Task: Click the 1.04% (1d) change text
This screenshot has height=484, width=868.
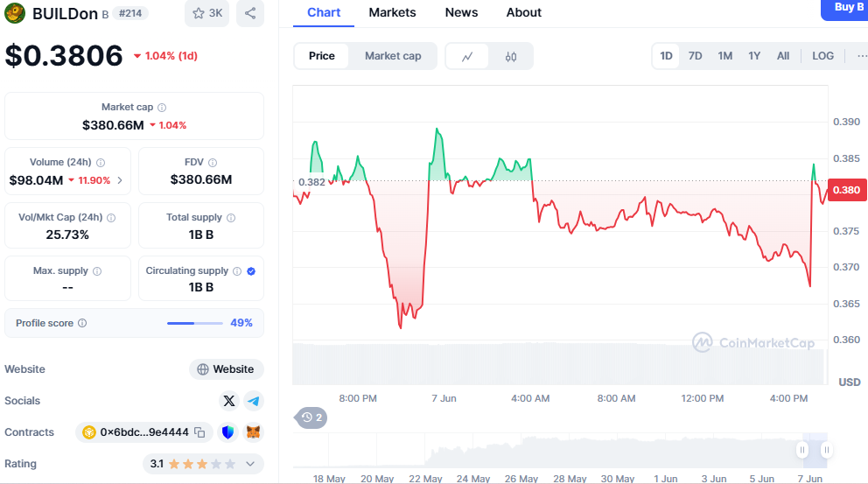Action: [x=171, y=56]
